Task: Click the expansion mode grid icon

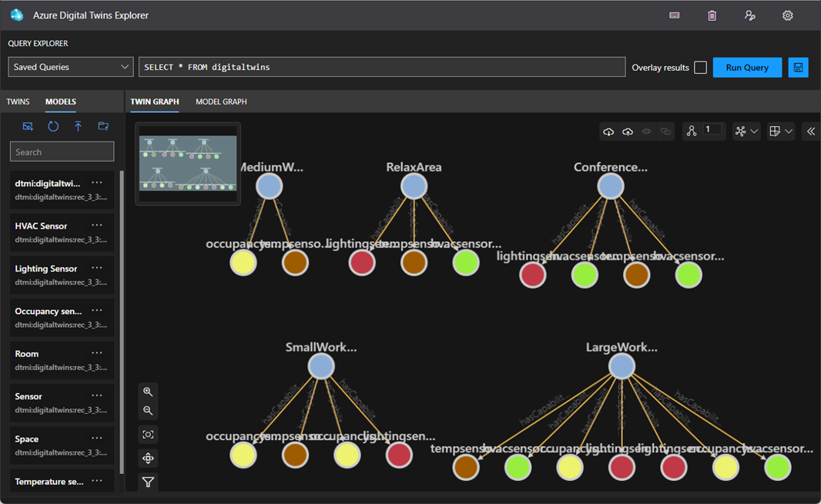Action: pyautogui.click(x=775, y=132)
